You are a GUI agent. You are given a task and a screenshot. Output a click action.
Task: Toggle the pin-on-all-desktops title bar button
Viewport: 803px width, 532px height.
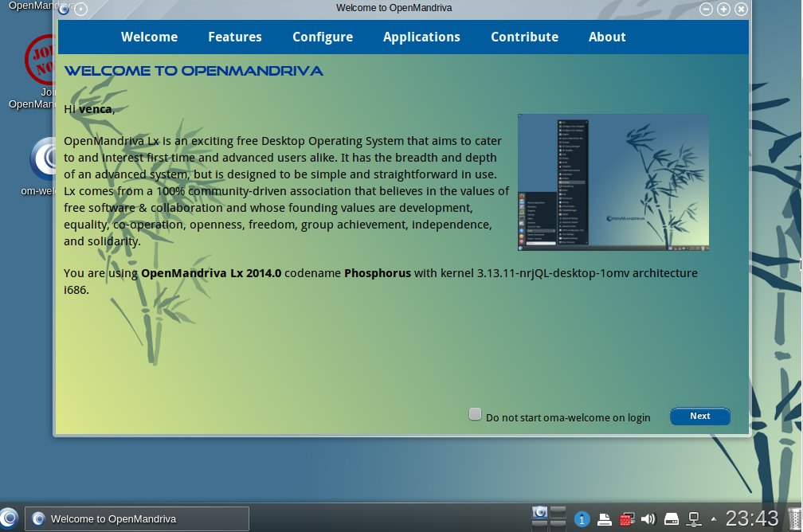pyautogui.click(x=81, y=9)
